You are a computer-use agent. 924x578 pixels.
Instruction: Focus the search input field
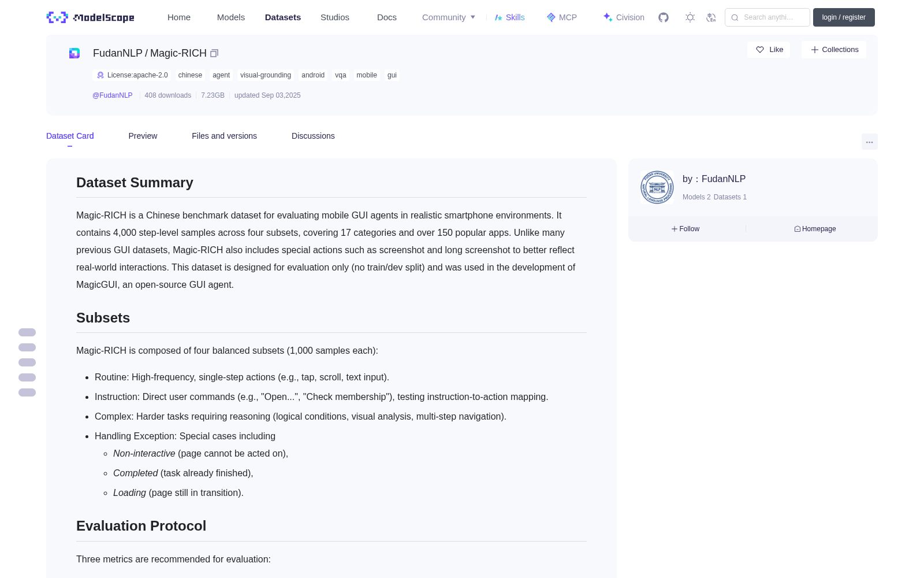767,17
